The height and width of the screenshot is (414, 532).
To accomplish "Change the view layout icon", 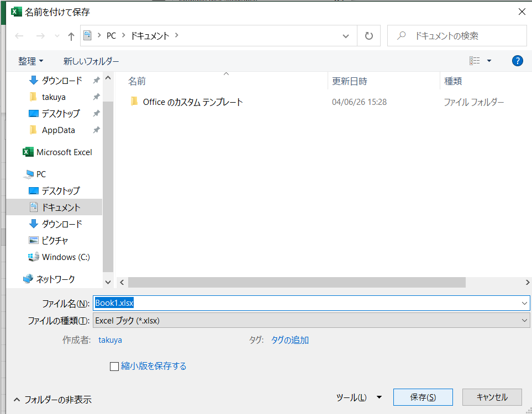I will pyautogui.click(x=475, y=61).
